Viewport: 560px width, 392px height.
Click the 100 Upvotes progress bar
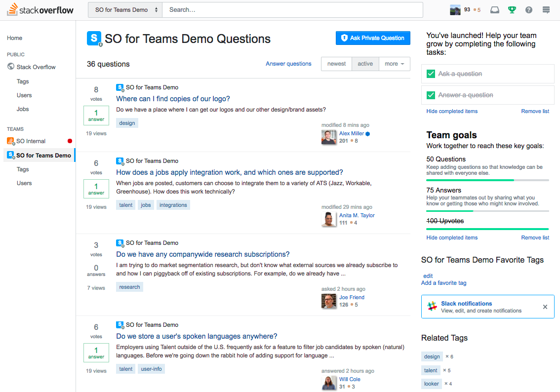(x=487, y=229)
